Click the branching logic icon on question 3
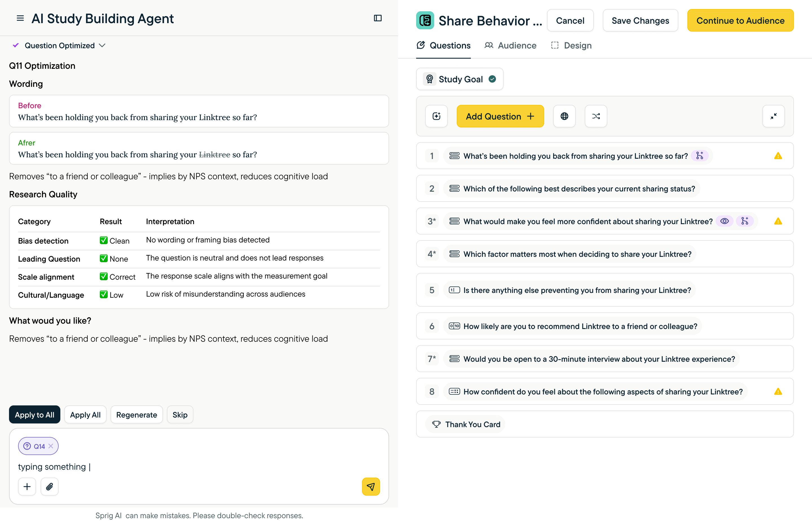 click(745, 221)
